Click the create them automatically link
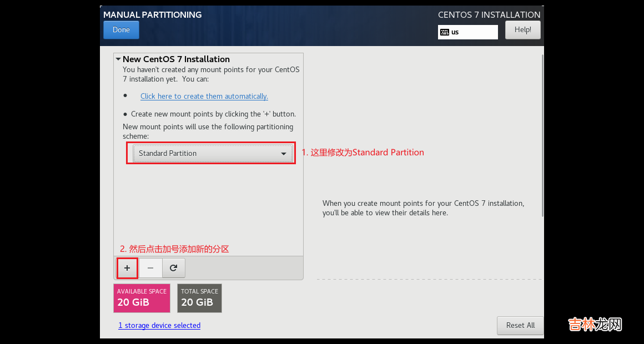 click(x=204, y=96)
